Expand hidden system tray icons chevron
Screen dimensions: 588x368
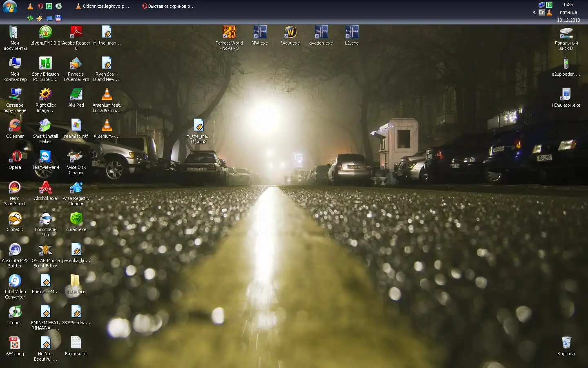(x=534, y=12)
